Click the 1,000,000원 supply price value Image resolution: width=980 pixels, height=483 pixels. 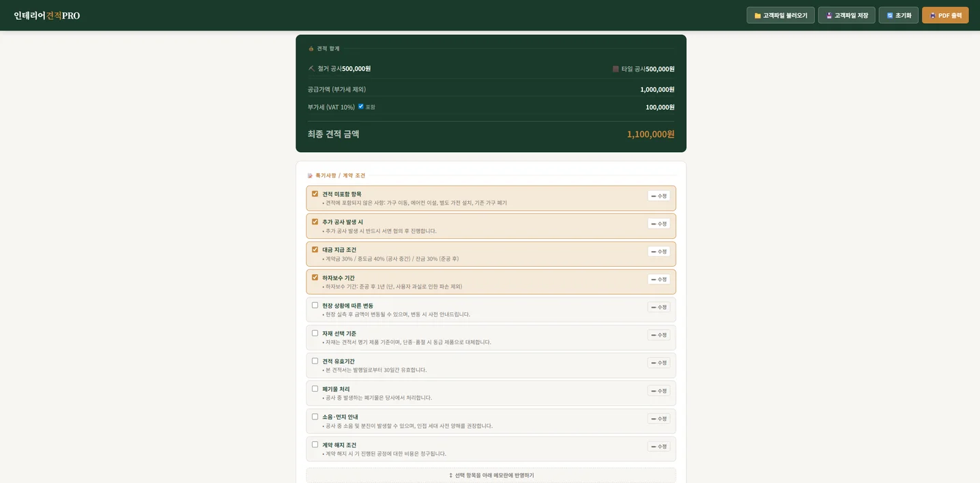click(x=657, y=89)
